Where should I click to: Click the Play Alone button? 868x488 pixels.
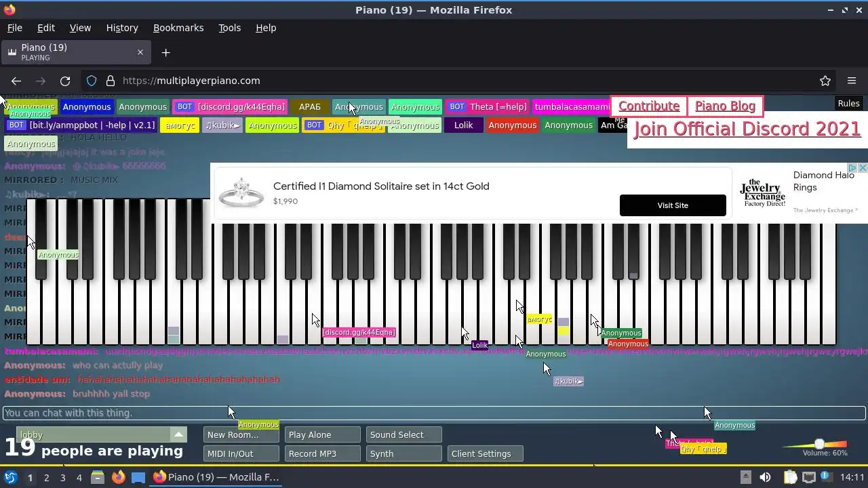tap(322, 434)
